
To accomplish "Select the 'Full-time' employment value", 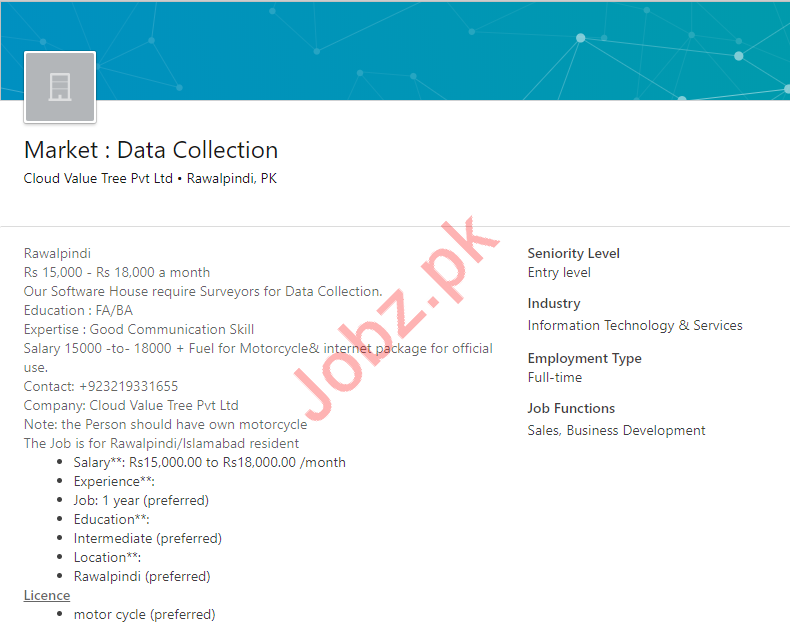I will 555,377.
